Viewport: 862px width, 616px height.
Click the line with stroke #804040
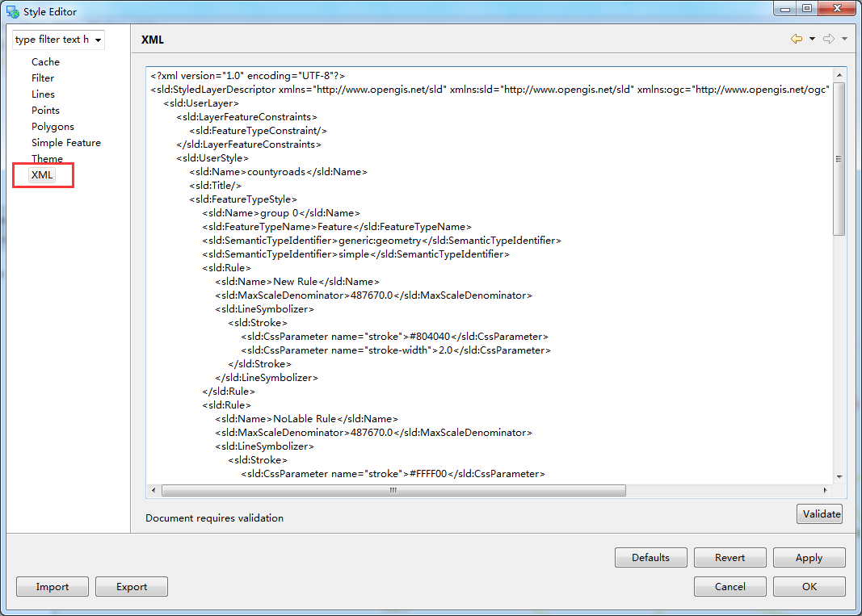(395, 337)
